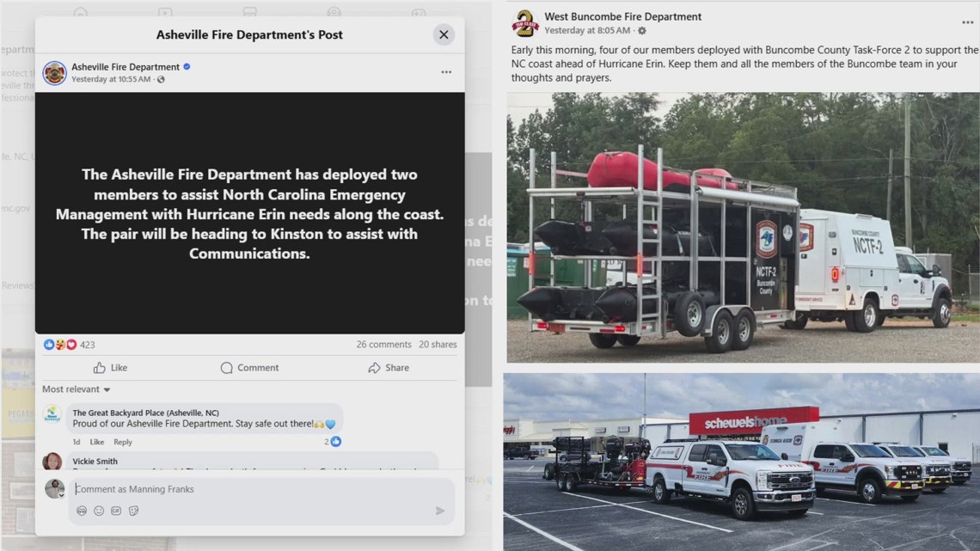Viewport: 980px width, 551px height.
Task: Reply to The Great Backyard Place comment
Action: pos(122,442)
